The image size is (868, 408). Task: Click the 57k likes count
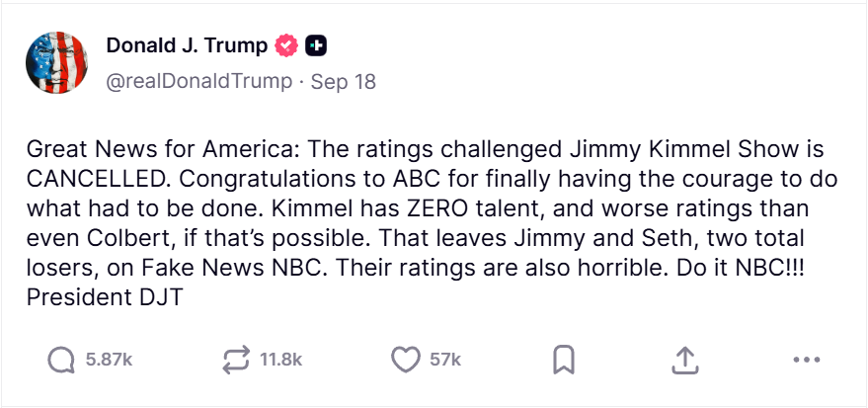tap(445, 361)
